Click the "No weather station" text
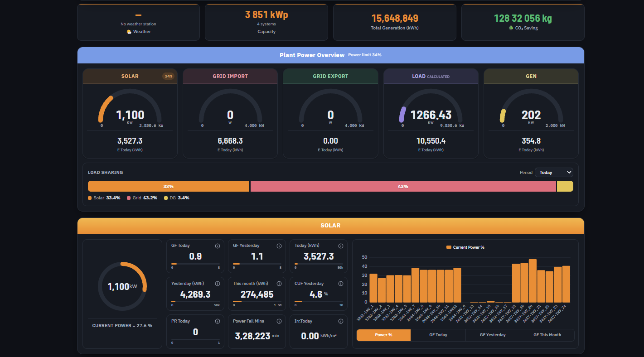This screenshot has width=644, height=357. [138, 24]
